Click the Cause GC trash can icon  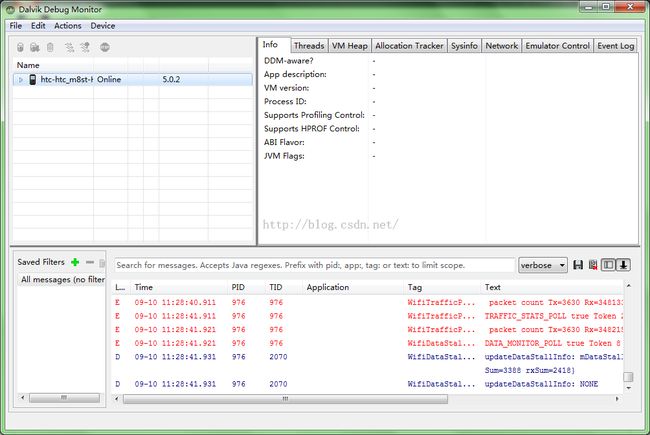50,47
